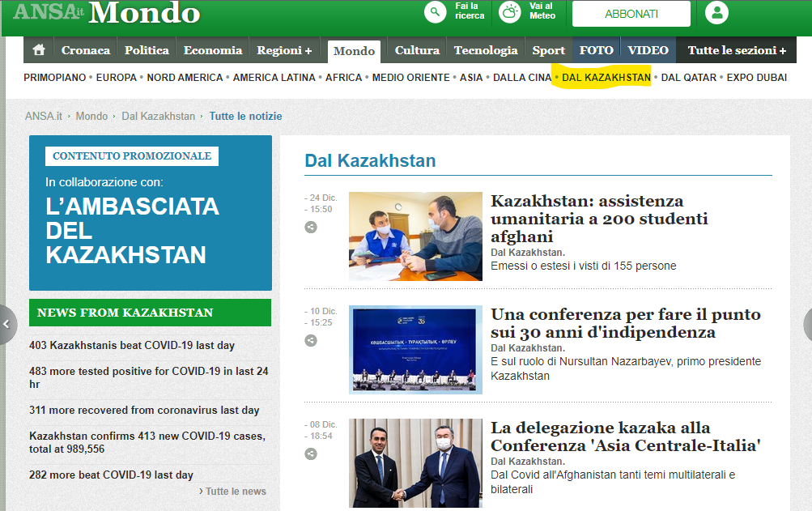The image size is (812, 511).
Task: Click Dal Kazakhstan in the breadcrumb
Action: (159, 116)
